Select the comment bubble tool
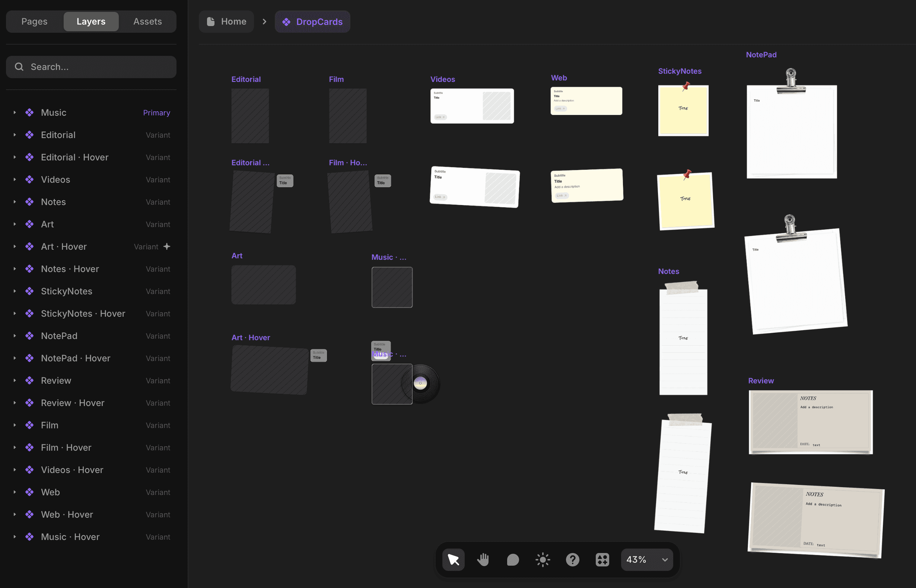 pos(513,559)
